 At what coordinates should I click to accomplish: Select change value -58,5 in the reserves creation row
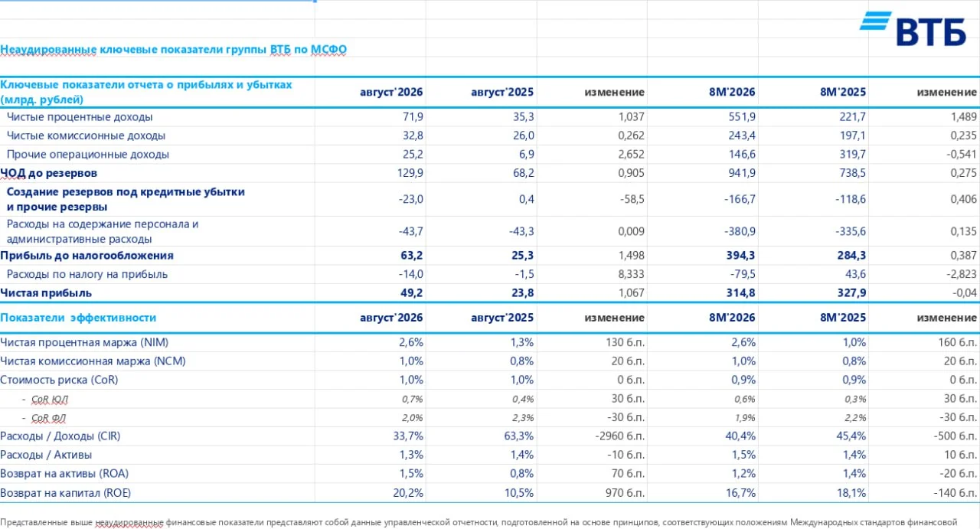tap(631, 199)
